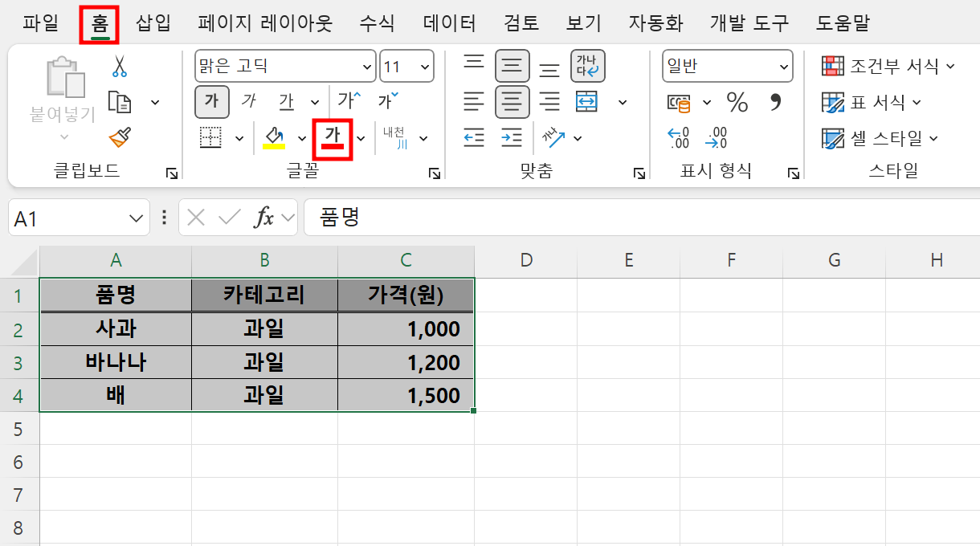Click the confirm checkmark in formula bar

point(230,218)
